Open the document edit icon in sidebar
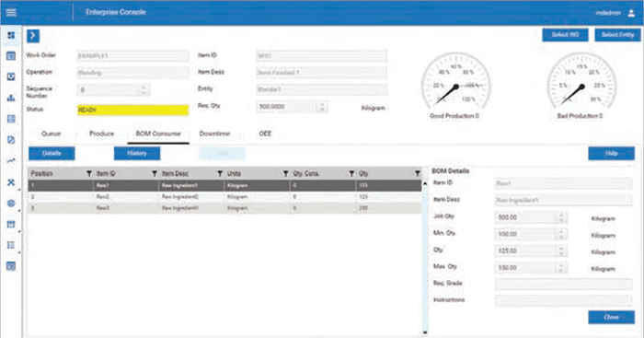The width and height of the screenshot is (644, 338). coord(11,140)
